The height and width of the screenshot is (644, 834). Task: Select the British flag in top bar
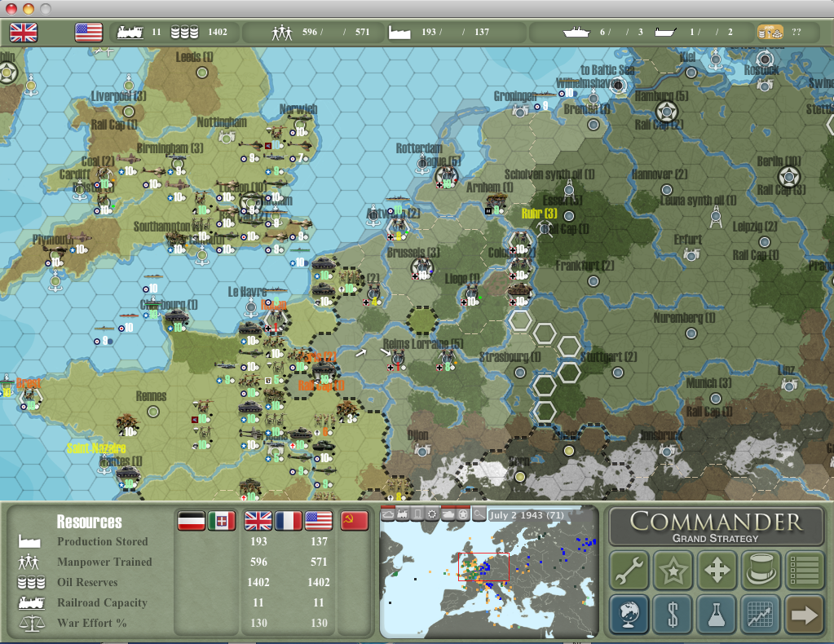24,33
